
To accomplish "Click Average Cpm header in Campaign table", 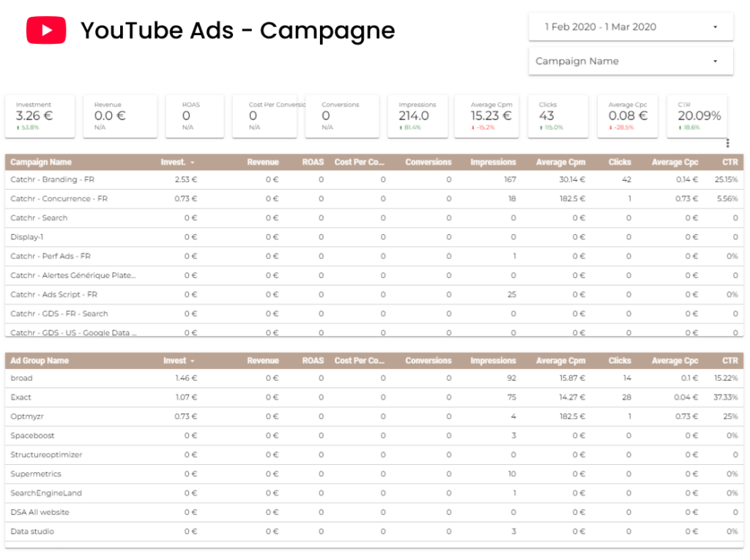I will coord(560,163).
